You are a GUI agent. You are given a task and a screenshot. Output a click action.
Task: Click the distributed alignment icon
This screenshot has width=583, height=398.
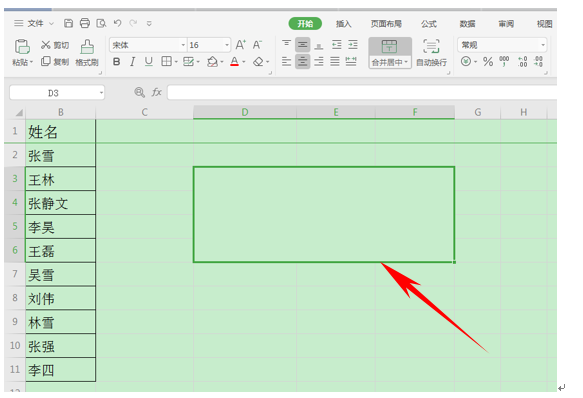(x=351, y=61)
